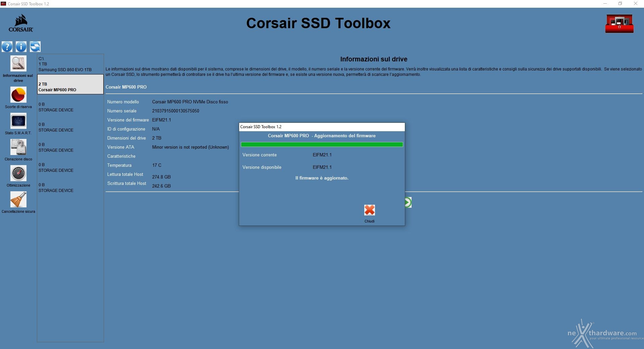Screen dimensions: 644x349
Task: Click the Dimensioni del drive value 2 TB
Action: [157, 138]
